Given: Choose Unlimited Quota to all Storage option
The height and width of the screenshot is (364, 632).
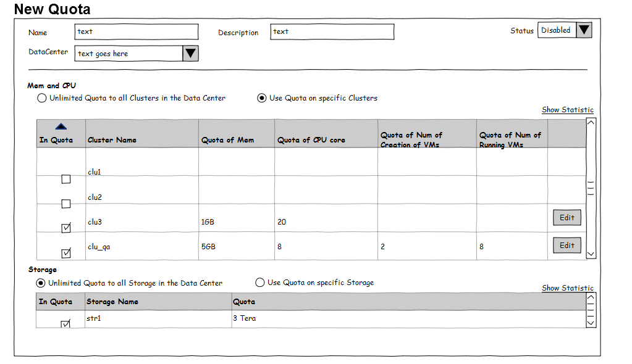Looking at the screenshot, I should (41, 283).
